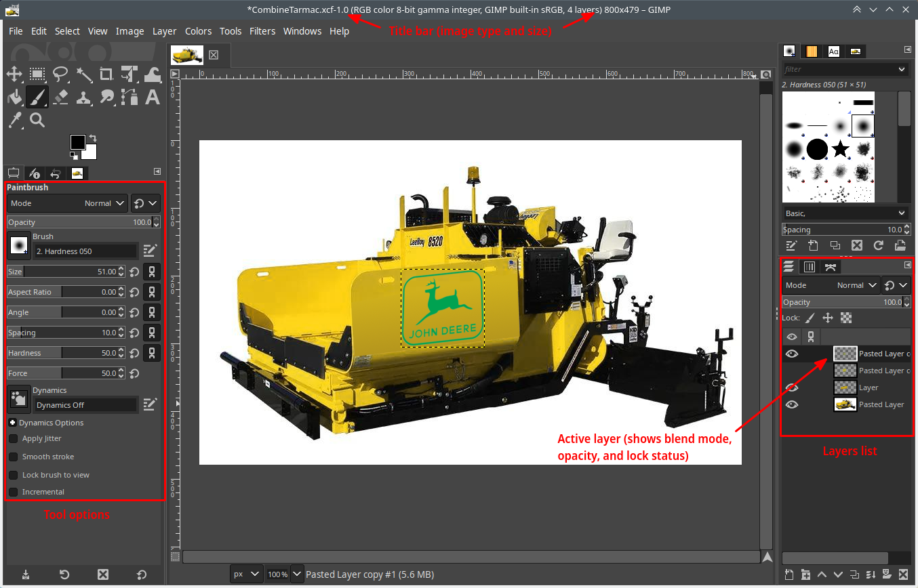Lock position and size of layer
The width and height of the screenshot is (918, 588).
click(828, 318)
